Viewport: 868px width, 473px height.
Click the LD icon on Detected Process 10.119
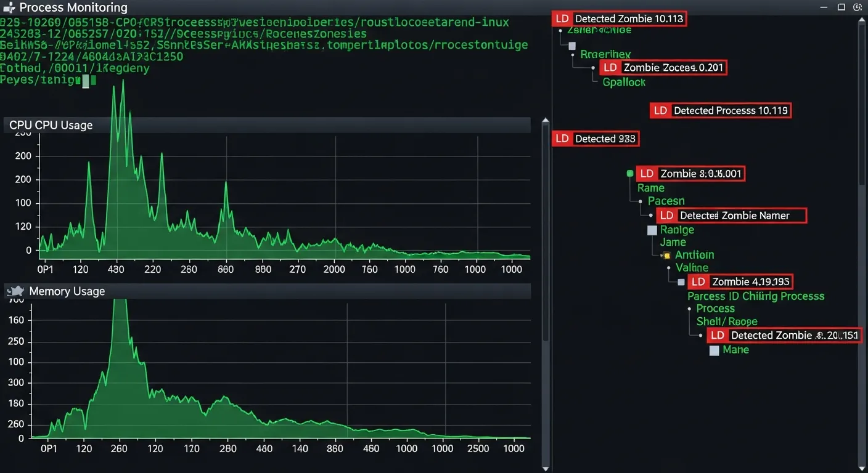click(660, 110)
